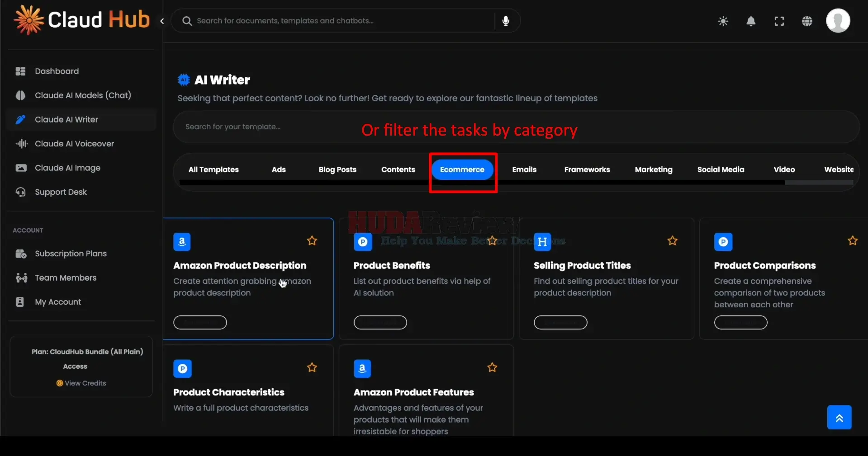Open the Support Desk page
This screenshot has width=868, height=456.
point(81,192)
